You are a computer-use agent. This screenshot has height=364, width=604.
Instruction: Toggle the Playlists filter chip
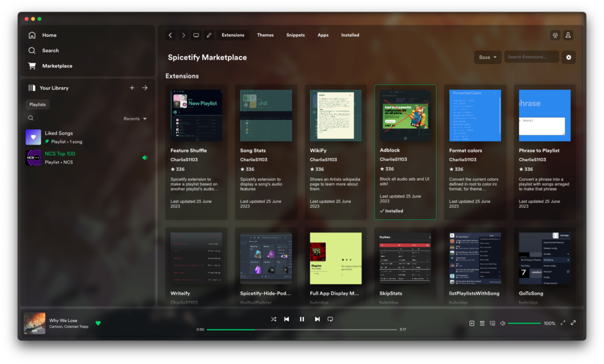click(x=37, y=104)
